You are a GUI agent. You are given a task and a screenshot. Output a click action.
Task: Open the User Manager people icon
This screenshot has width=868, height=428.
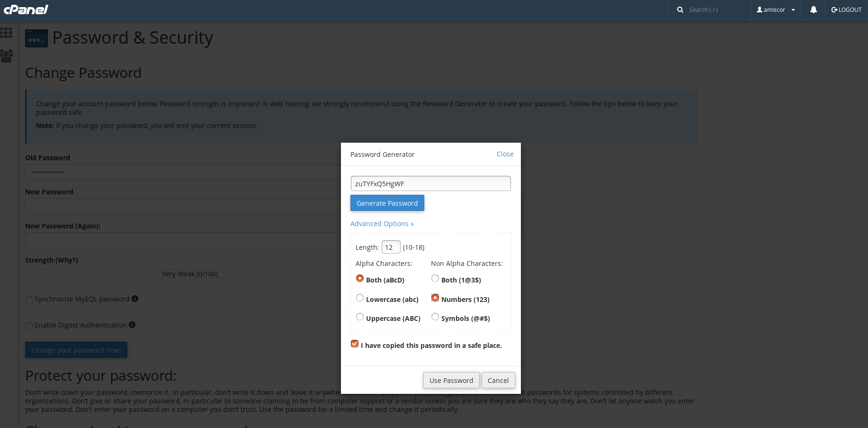point(7,56)
